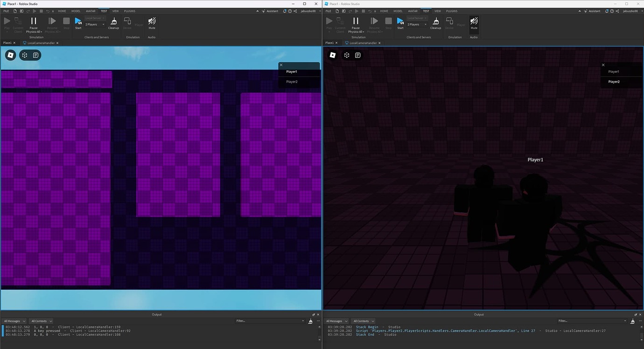Select the Place1 tab in the left studio
The image size is (644, 349).
(7, 42)
